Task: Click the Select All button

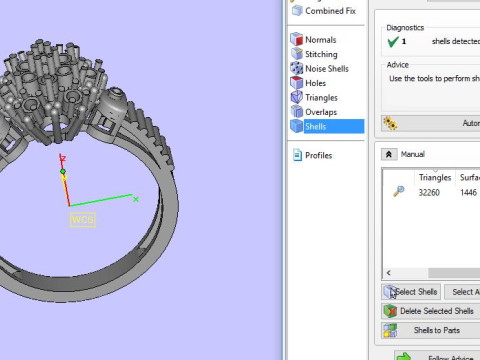Action: click(x=463, y=292)
